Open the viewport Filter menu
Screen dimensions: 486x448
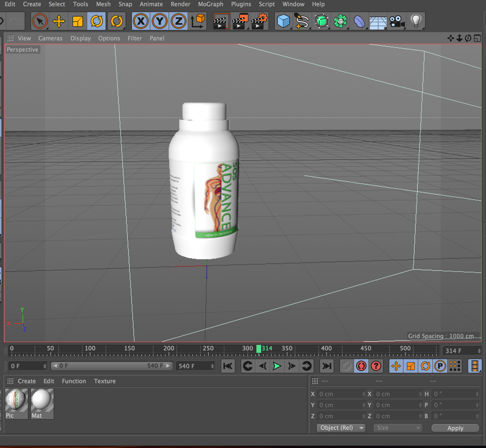135,38
